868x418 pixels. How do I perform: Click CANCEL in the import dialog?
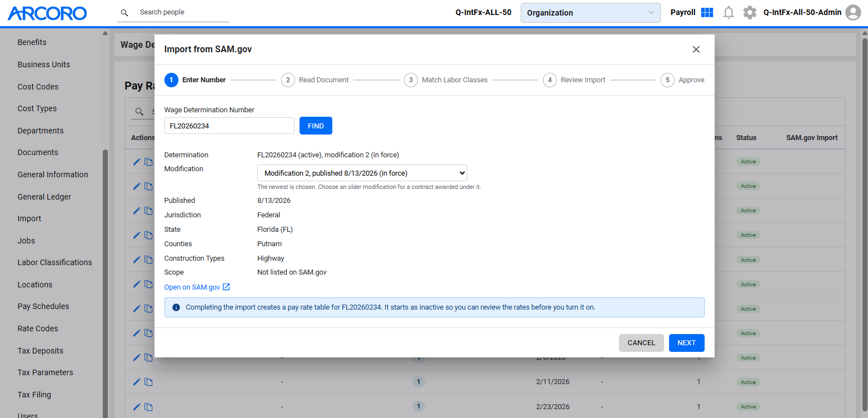coord(641,343)
